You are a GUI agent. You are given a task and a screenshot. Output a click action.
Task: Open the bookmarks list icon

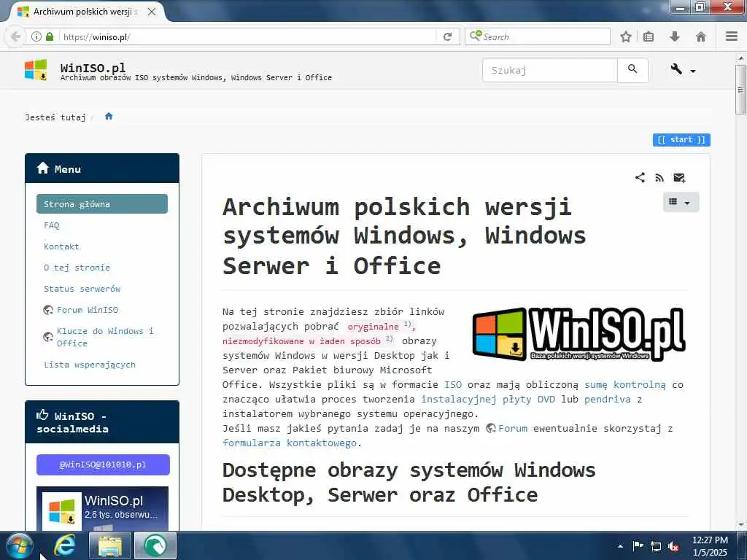pos(649,36)
